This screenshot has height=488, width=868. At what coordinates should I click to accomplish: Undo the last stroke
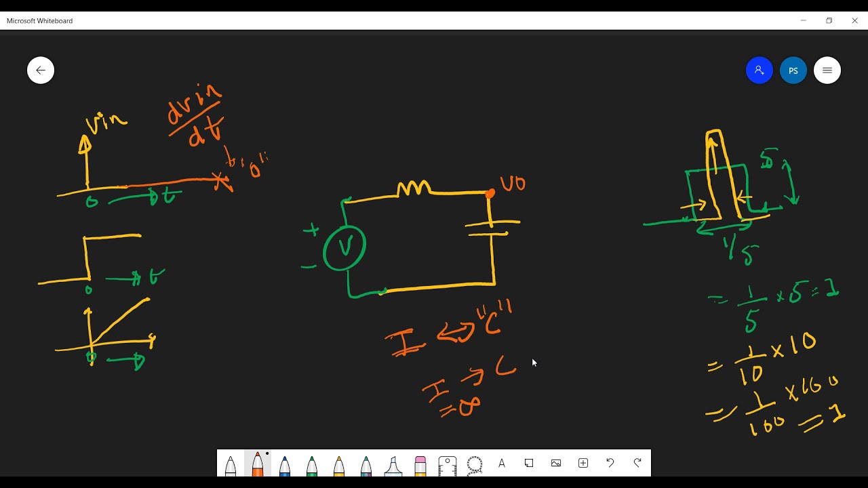point(610,464)
